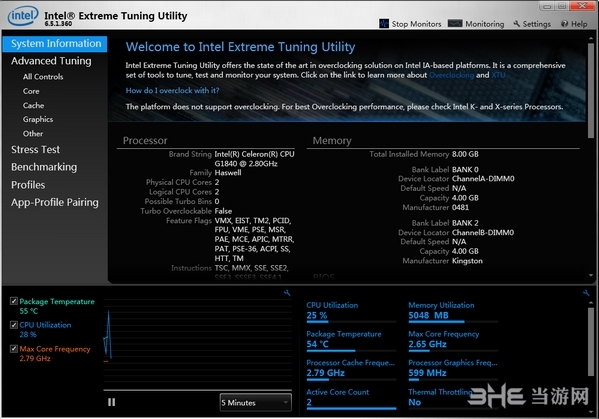Select Core under Advanced Tuning
This screenshot has width=599, height=419.
[31, 91]
